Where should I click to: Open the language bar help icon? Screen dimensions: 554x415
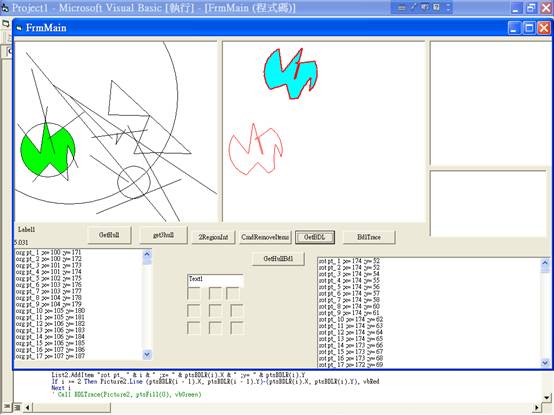(x=437, y=7)
